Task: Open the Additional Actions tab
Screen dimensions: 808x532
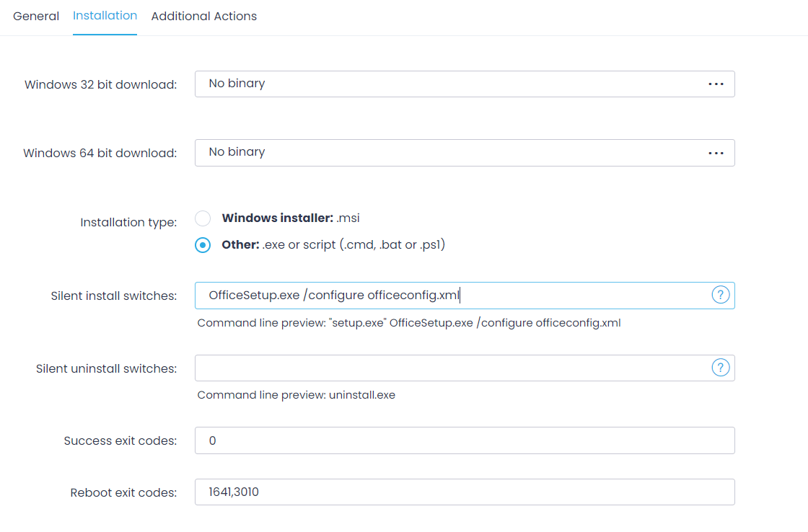Action: [x=204, y=16]
